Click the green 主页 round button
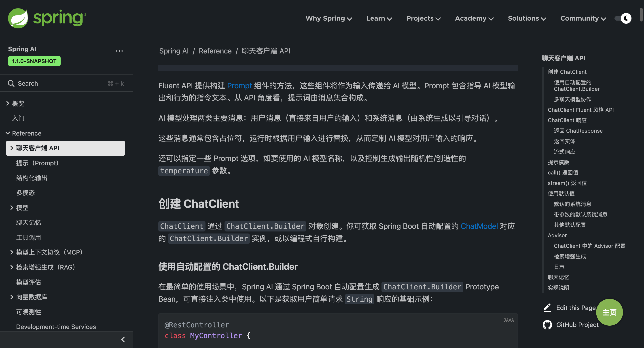This screenshot has height=348, width=644. click(609, 312)
